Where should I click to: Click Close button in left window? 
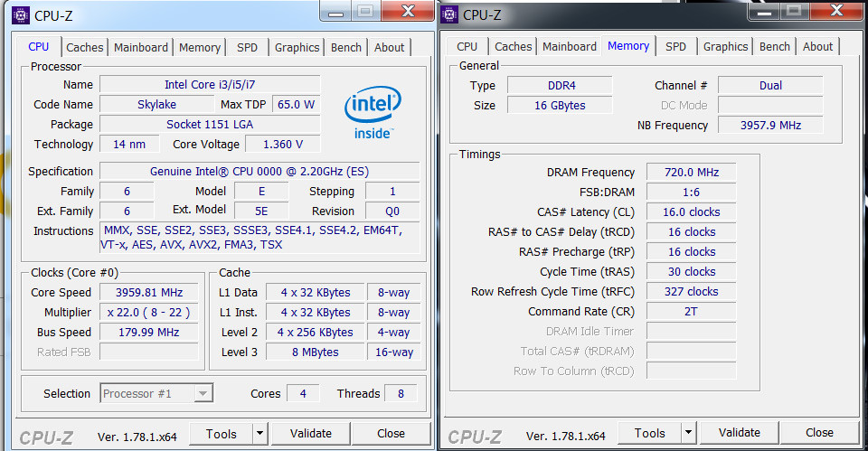point(391,434)
